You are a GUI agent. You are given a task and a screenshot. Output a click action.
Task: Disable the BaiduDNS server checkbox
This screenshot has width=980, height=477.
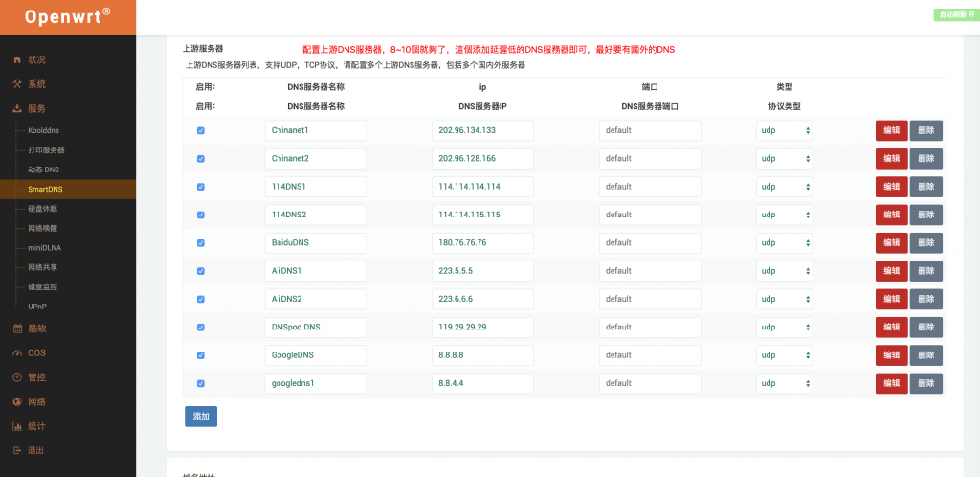coord(201,243)
